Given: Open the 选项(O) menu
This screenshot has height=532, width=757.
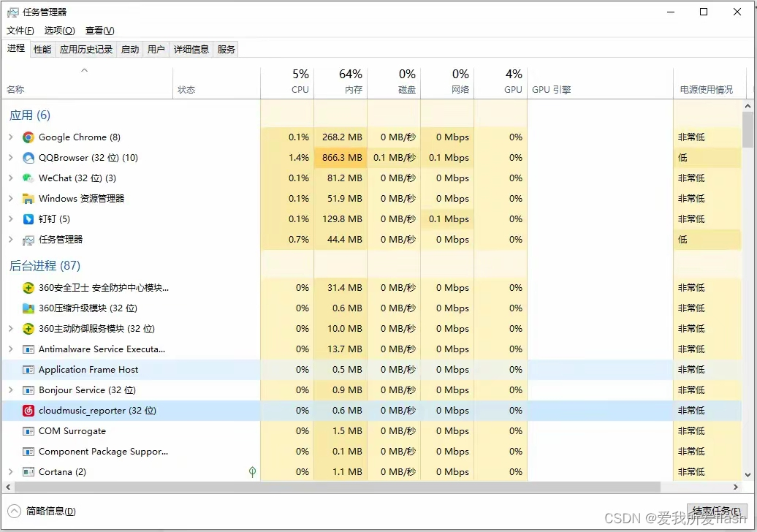Looking at the screenshot, I should point(59,31).
